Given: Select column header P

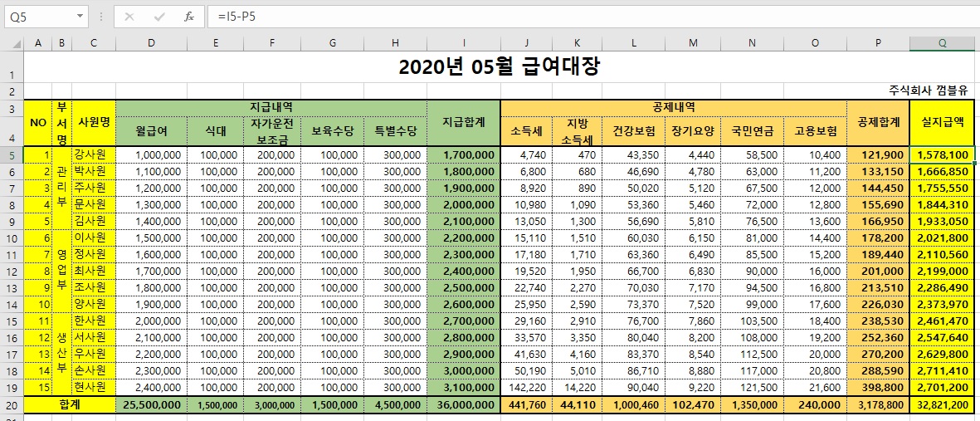Looking at the screenshot, I should click(878, 43).
